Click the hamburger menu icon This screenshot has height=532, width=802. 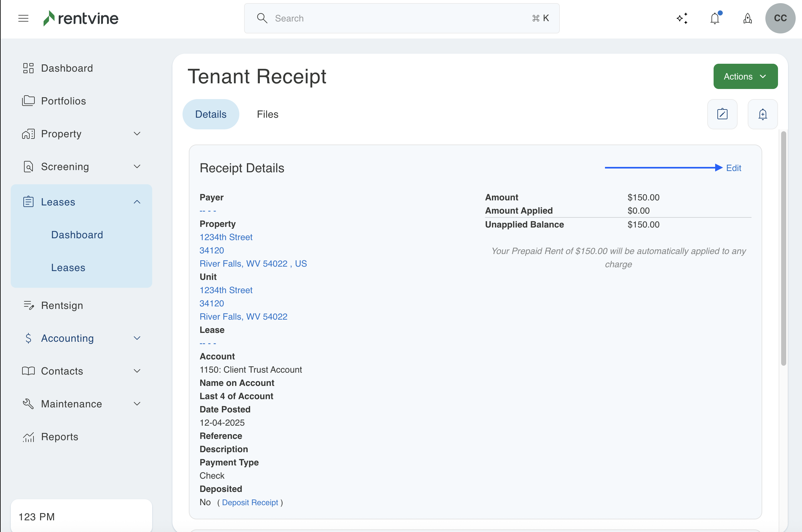[23, 18]
